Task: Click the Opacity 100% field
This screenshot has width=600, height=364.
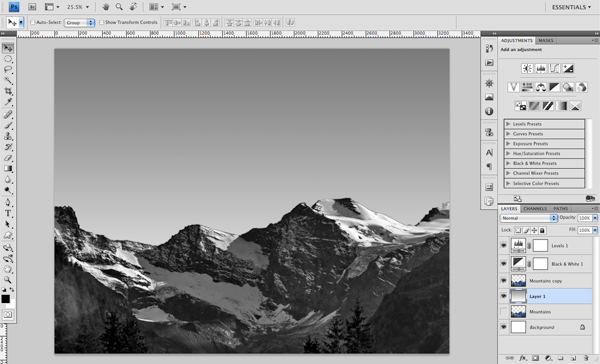Action: tap(584, 218)
